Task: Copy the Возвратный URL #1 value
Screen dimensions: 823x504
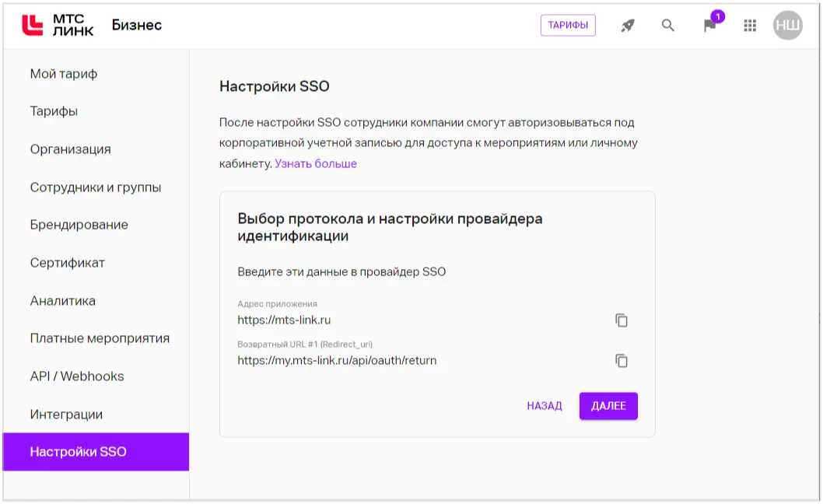Action: point(621,360)
